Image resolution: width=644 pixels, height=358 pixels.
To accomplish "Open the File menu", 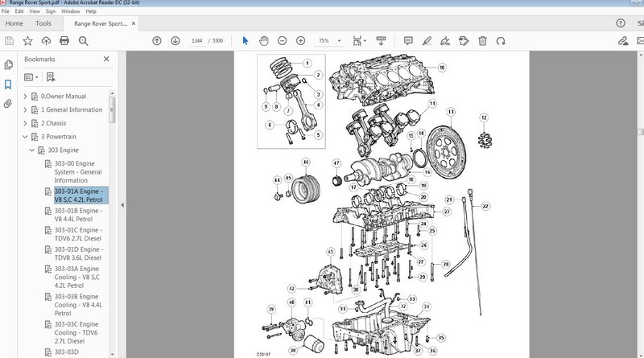I will click(x=6, y=11).
